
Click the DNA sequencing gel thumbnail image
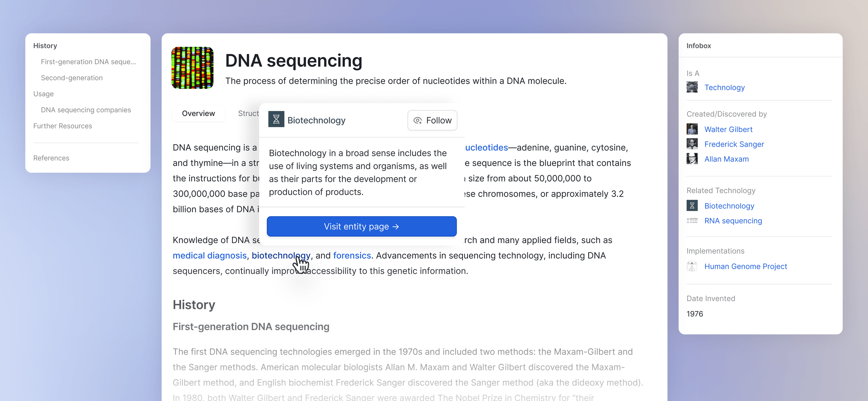pos(192,68)
